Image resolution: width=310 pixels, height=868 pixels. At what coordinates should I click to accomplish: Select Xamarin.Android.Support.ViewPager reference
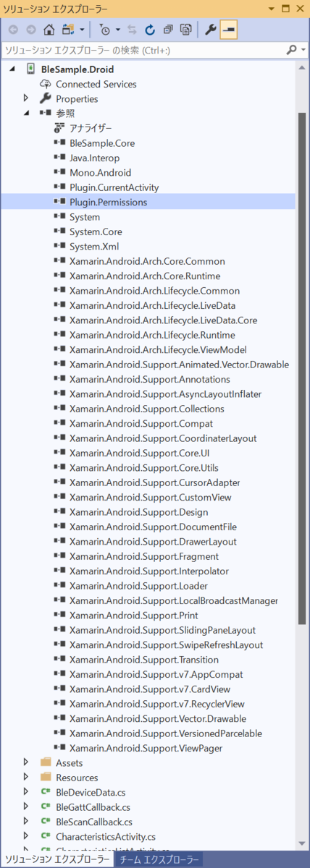pos(146,748)
